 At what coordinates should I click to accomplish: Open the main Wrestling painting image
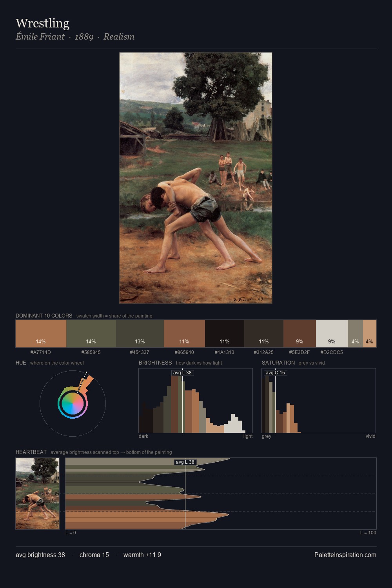(196, 178)
